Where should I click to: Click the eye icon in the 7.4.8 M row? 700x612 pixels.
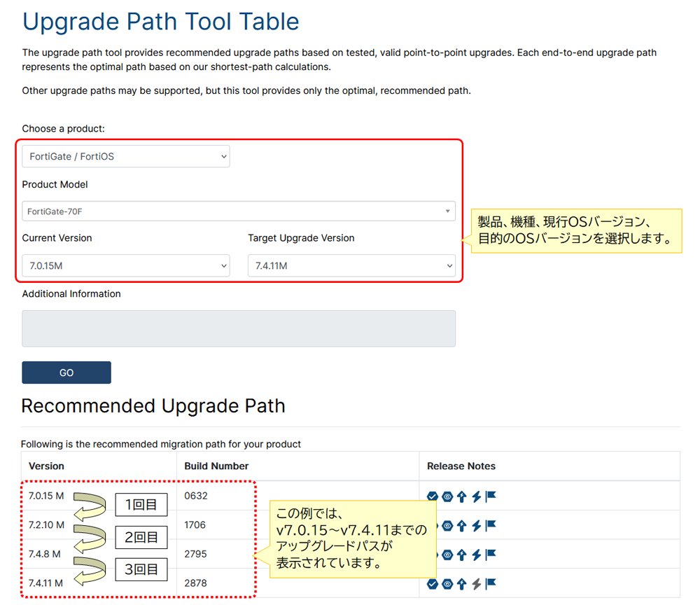coord(447,554)
